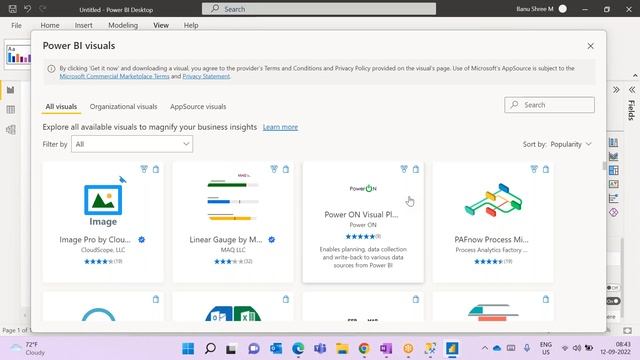Click the info icon in the terms notice

(51, 69)
